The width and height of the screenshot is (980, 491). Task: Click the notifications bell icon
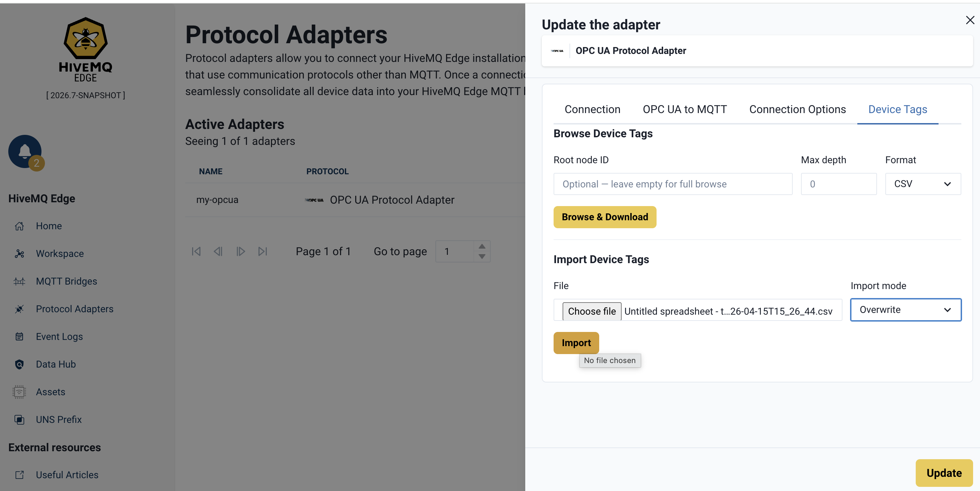(25, 151)
